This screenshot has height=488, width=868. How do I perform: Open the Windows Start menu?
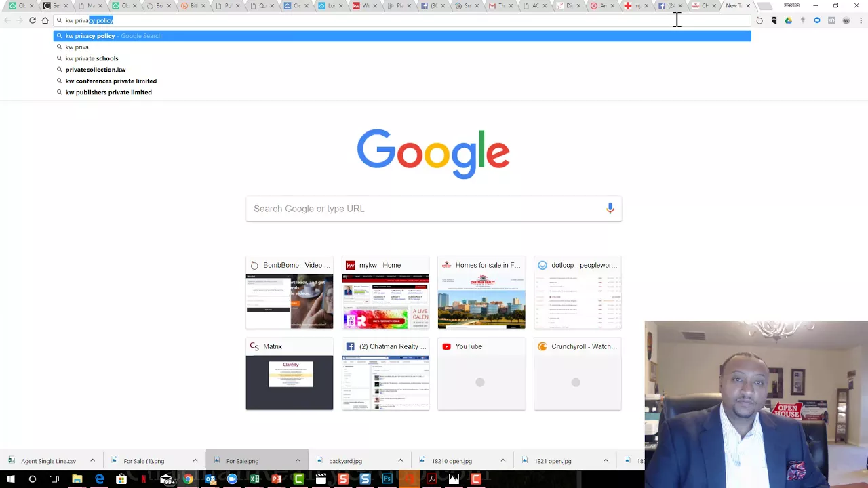10,479
